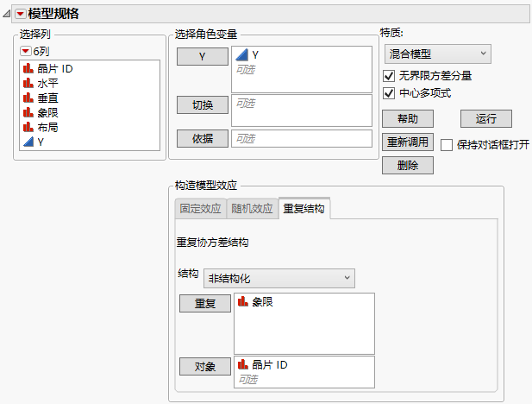Toggle 无界限方差分量 checkbox
This screenshot has height=404, width=532.
[389, 76]
